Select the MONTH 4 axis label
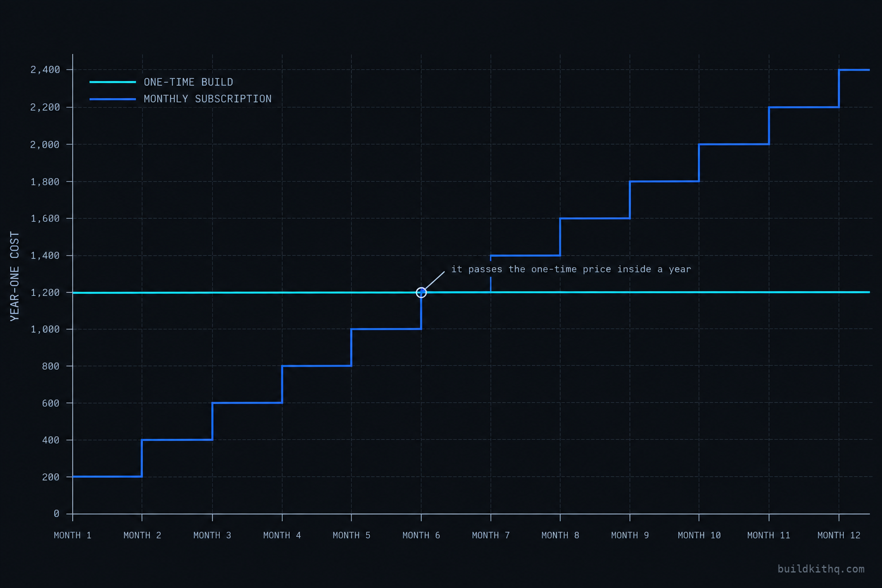Screen dimensions: 882x588 pos(282,535)
